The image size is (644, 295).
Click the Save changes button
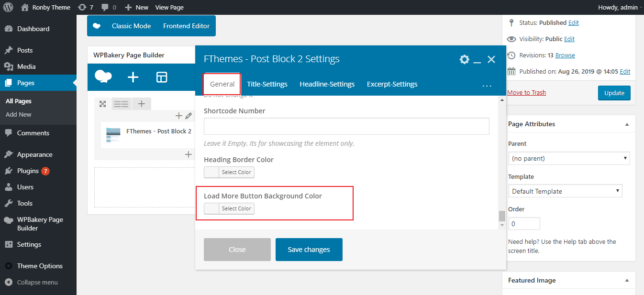point(309,250)
